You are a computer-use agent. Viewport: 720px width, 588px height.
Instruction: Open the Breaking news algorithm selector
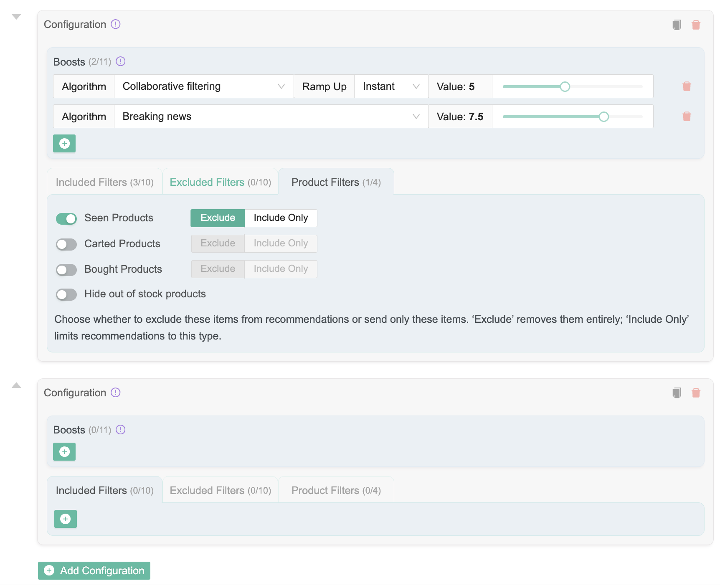pos(271,117)
